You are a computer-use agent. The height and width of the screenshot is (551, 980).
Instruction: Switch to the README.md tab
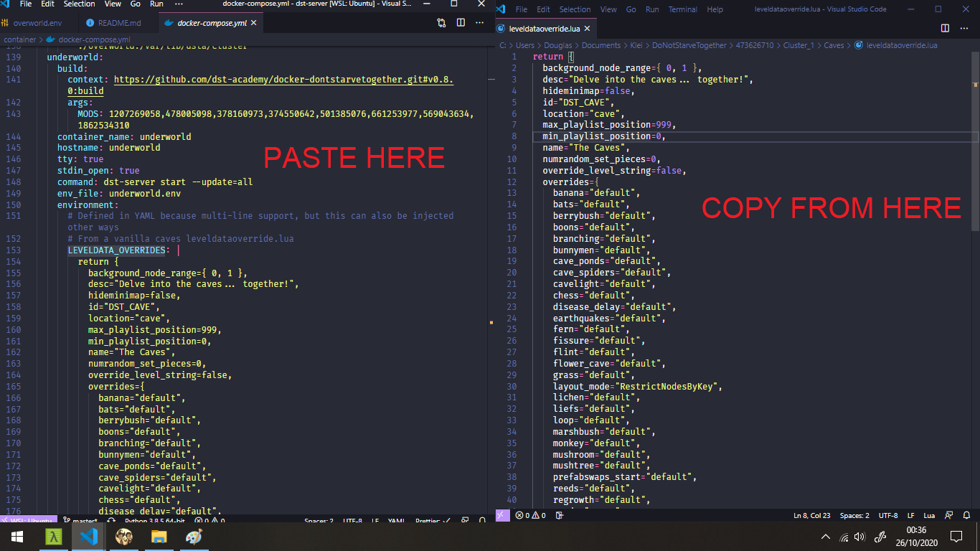115,23
